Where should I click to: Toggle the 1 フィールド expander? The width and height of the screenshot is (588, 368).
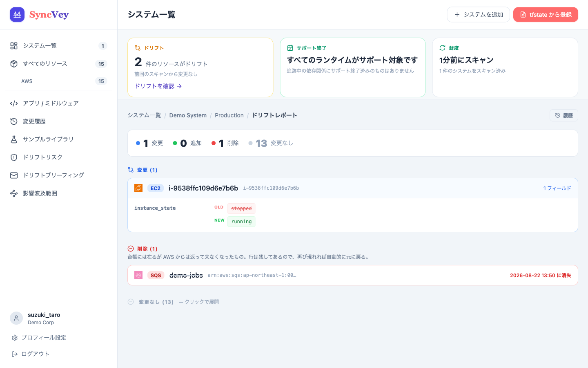557,188
